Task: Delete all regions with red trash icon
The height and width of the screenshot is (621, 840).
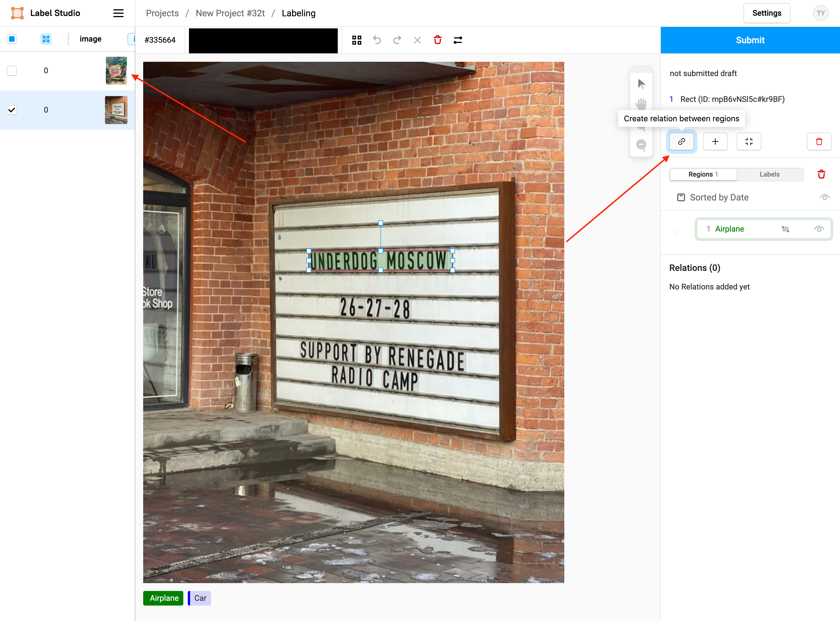Action: coord(821,174)
